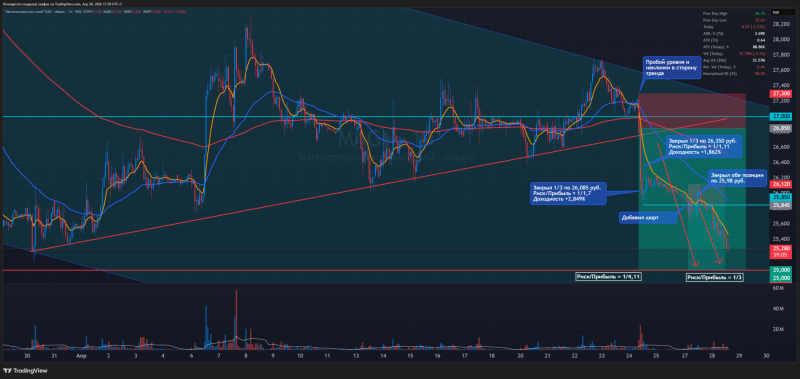Click date 15 on the time axis

[x=410, y=356]
